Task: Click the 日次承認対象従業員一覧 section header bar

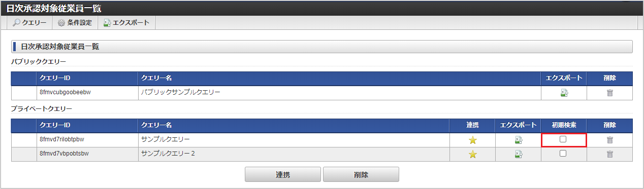Action: 321,47
